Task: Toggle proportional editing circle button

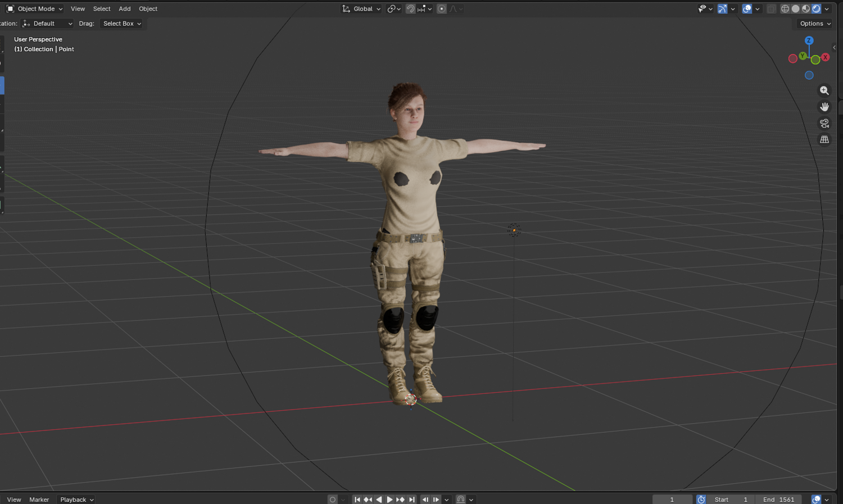Action: (x=442, y=9)
